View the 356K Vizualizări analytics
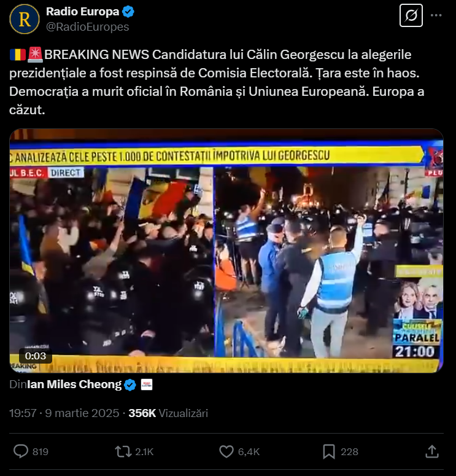Viewport: 456px width, 476px height. [x=168, y=413]
